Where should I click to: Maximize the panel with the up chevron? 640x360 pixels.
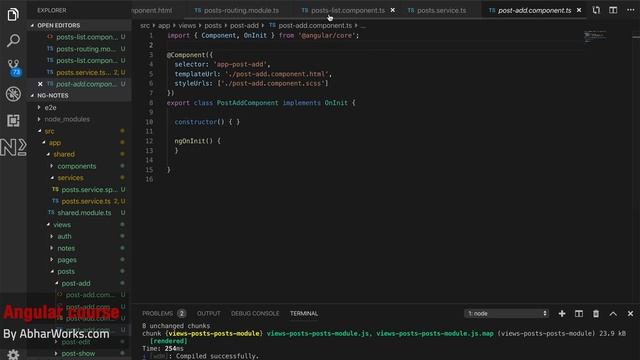click(x=613, y=313)
